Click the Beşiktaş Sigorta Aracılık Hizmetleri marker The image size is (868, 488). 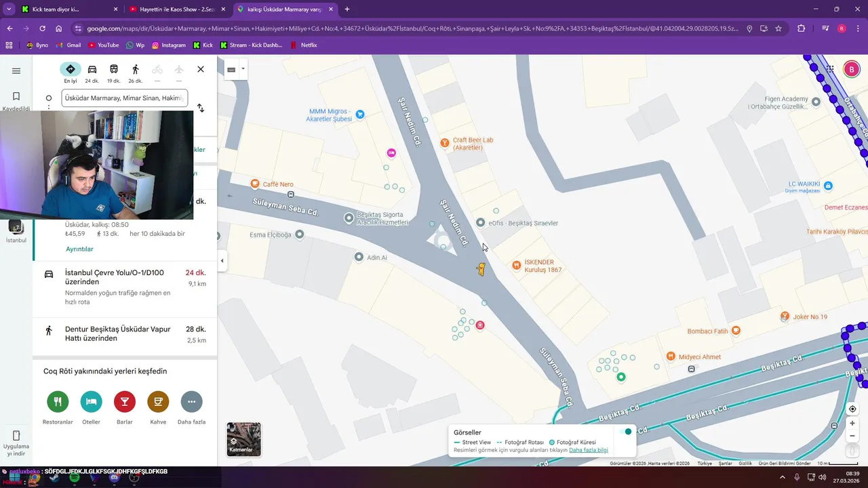tap(349, 218)
